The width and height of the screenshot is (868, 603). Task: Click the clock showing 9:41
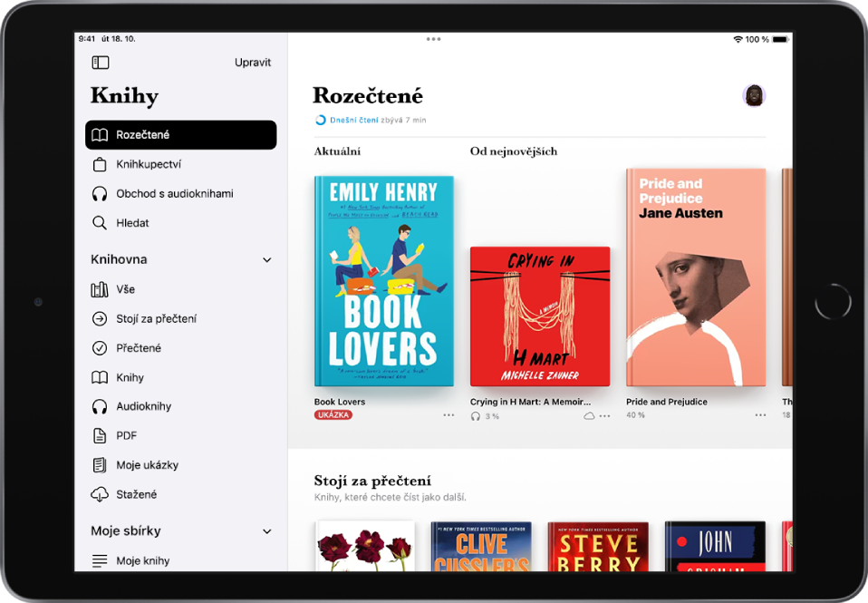[87, 39]
